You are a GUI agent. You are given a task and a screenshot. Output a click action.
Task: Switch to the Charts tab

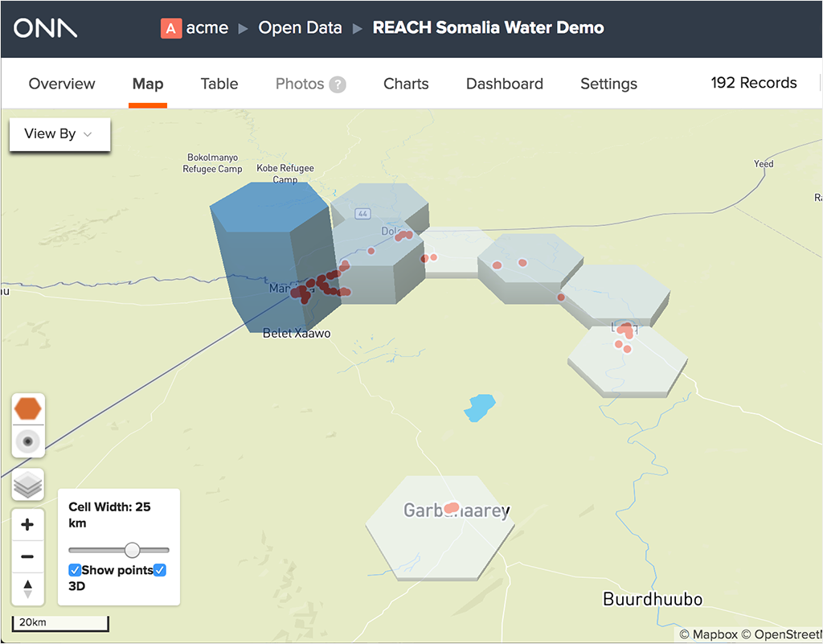tap(406, 84)
